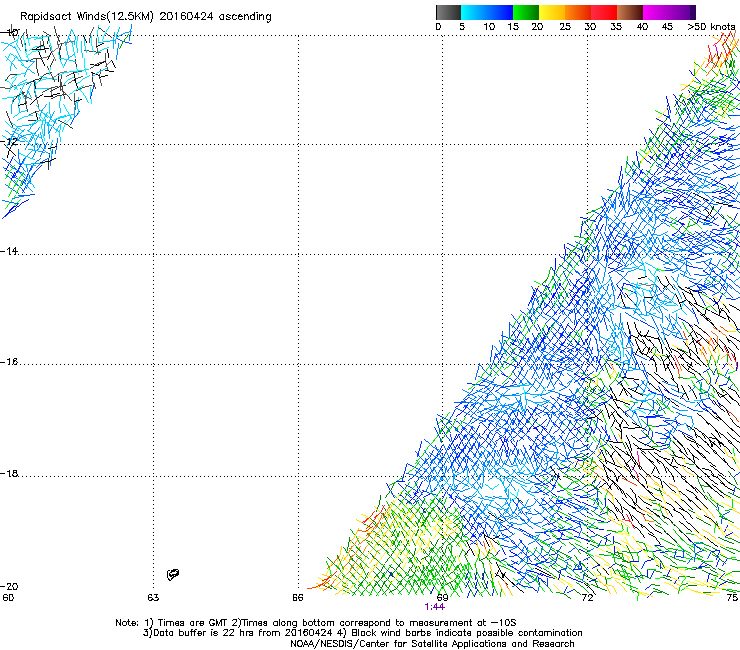
Task: Click the latitude label '-12'
Action: (x=9, y=141)
